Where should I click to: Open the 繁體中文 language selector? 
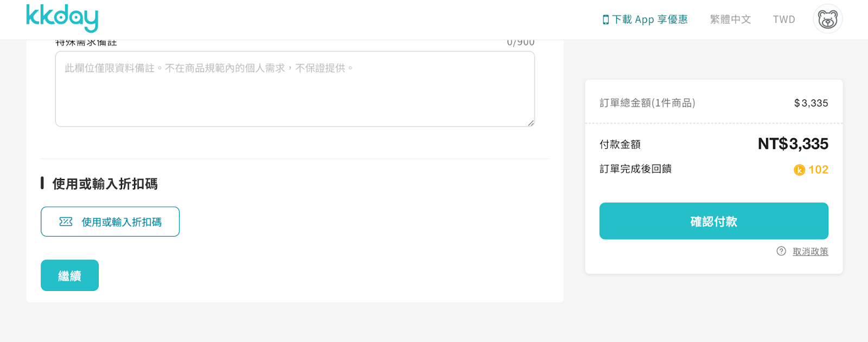coord(730,20)
